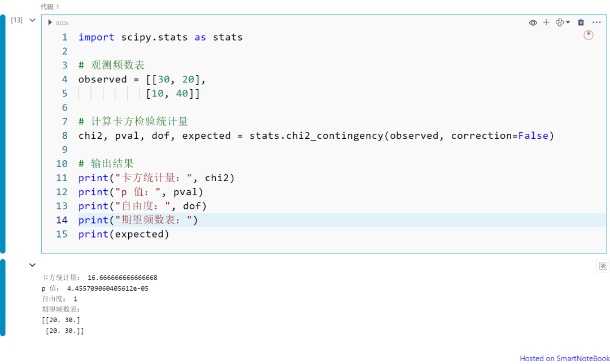Click the highlighted print 期望频数表 line
610x364 pixels.
pos(138,220)
